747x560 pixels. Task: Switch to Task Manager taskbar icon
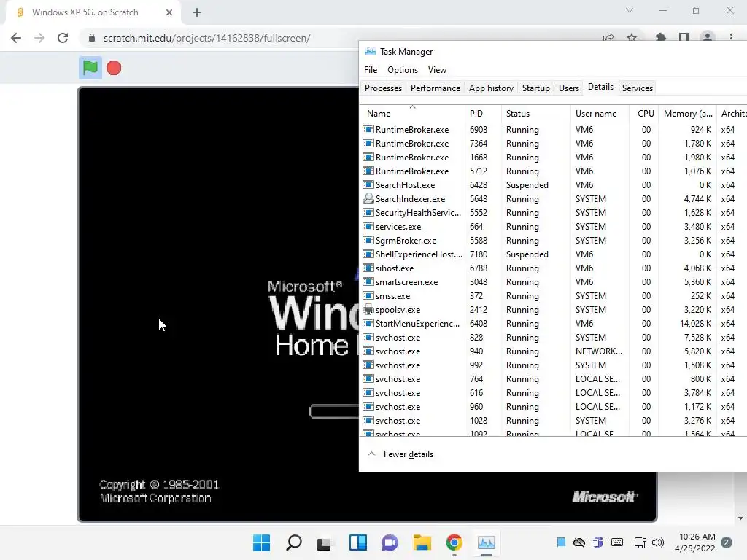(x=487, y=542)
